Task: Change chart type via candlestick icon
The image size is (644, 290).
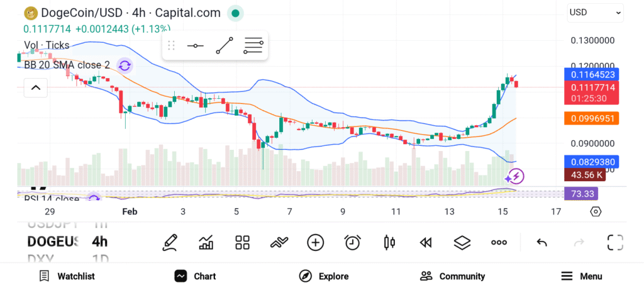Action: point(389,242)
